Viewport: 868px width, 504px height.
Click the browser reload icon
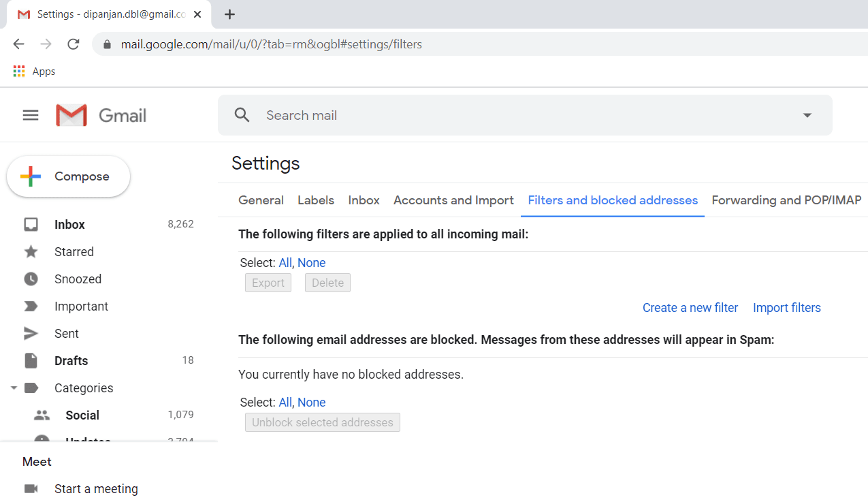(x=74, y=44)
